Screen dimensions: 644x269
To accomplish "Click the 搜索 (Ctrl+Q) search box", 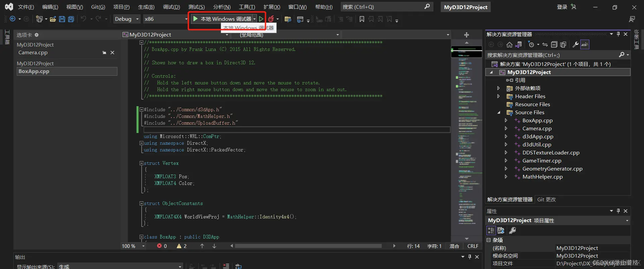I will 386,7.
